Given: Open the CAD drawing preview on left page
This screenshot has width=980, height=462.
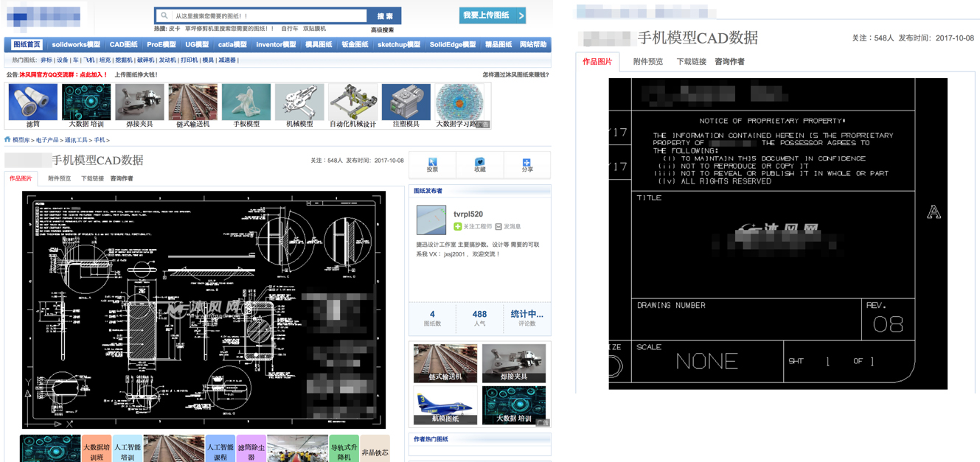Looking at the screenshot, I should click(x=204, y=309).
